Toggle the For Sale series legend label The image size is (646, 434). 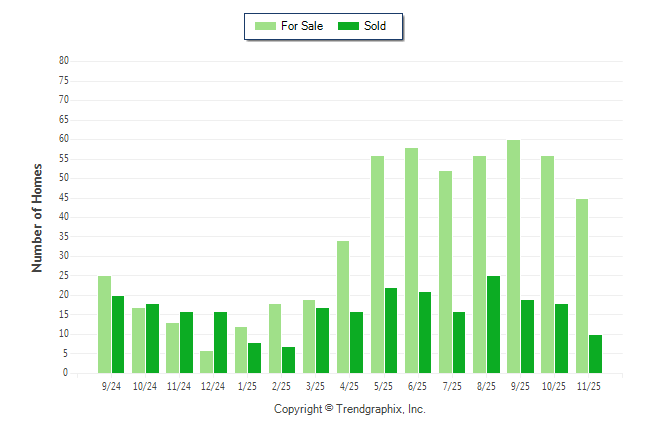[x=303, y=26]
